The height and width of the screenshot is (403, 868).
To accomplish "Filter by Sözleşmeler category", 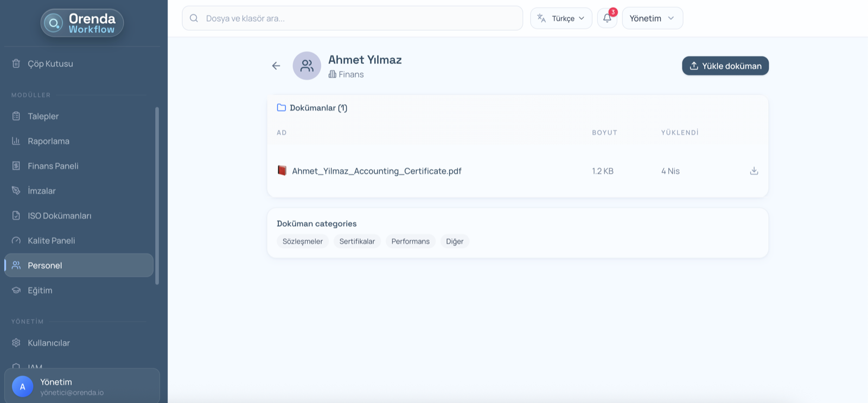I will click(303, 241).
